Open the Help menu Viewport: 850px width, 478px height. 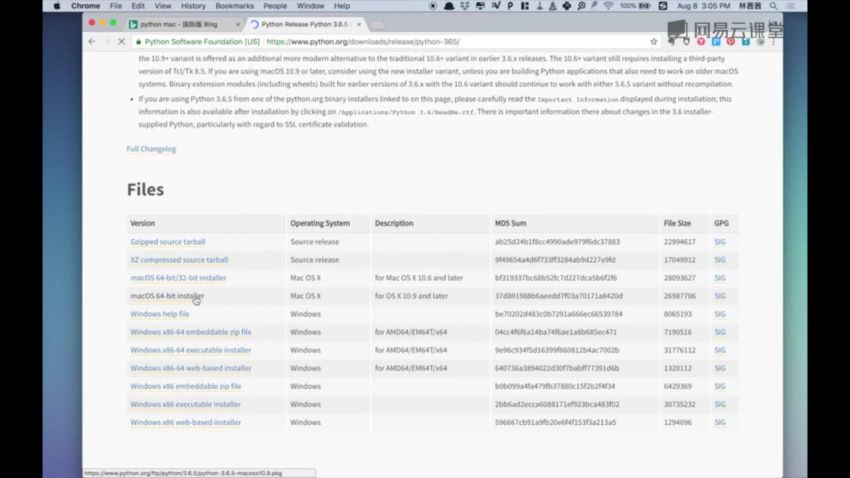pos(342,6)
